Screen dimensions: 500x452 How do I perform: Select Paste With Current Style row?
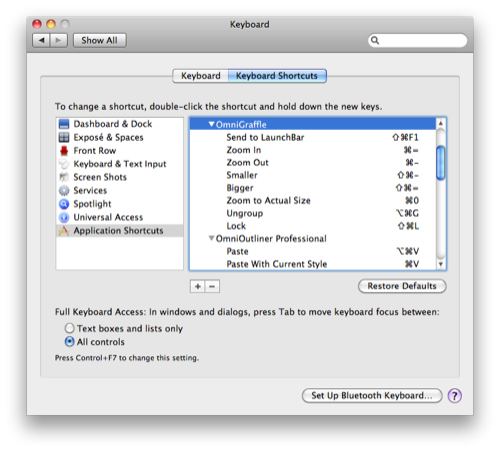(313, 264)
